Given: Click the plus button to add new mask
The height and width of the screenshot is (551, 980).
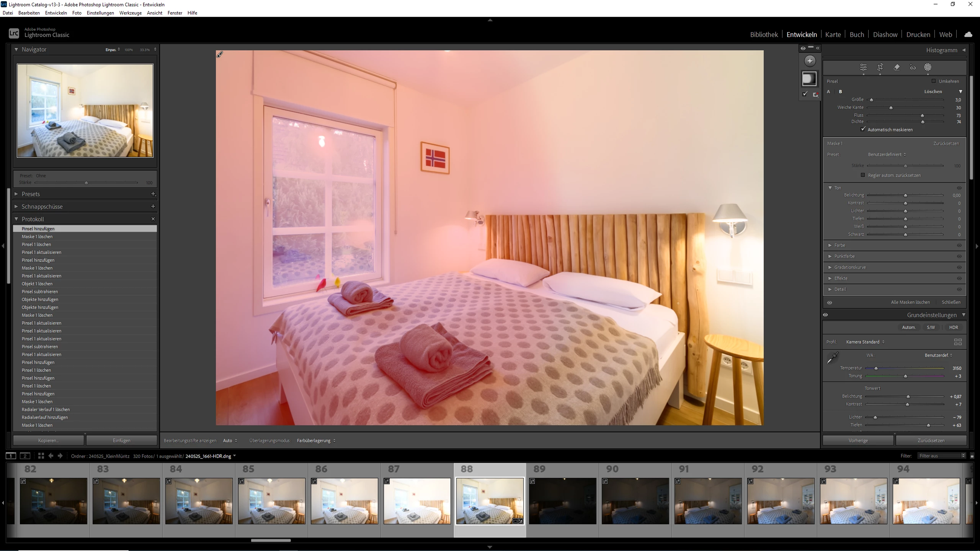Looking at the screenshot, I should pos(810,61).
